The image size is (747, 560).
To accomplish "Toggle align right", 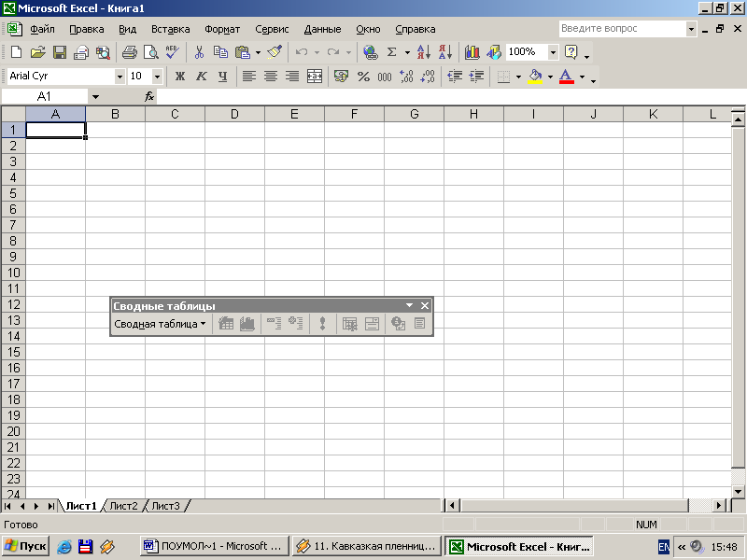I will point(292,77).
